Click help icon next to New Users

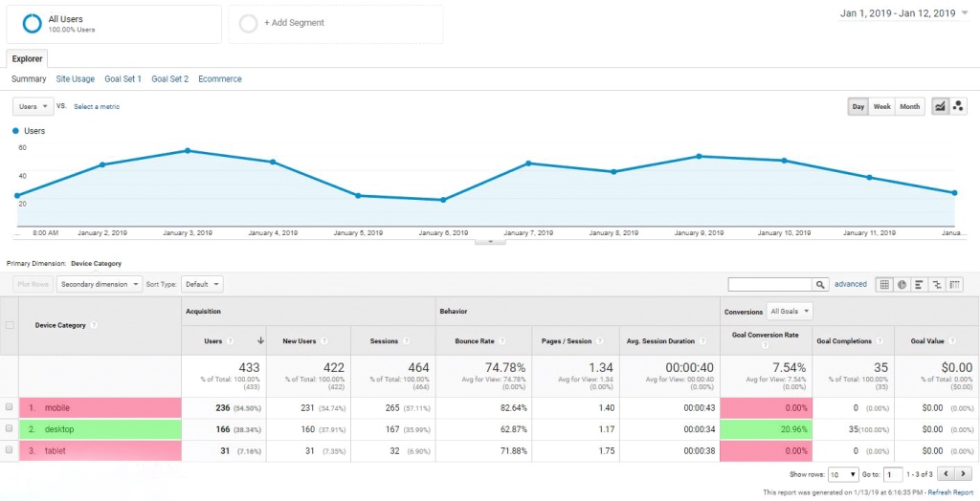coord(323,341)
